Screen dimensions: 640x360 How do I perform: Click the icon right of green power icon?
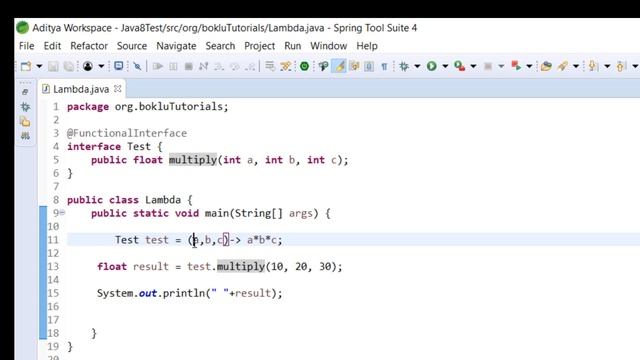(323, 66)
